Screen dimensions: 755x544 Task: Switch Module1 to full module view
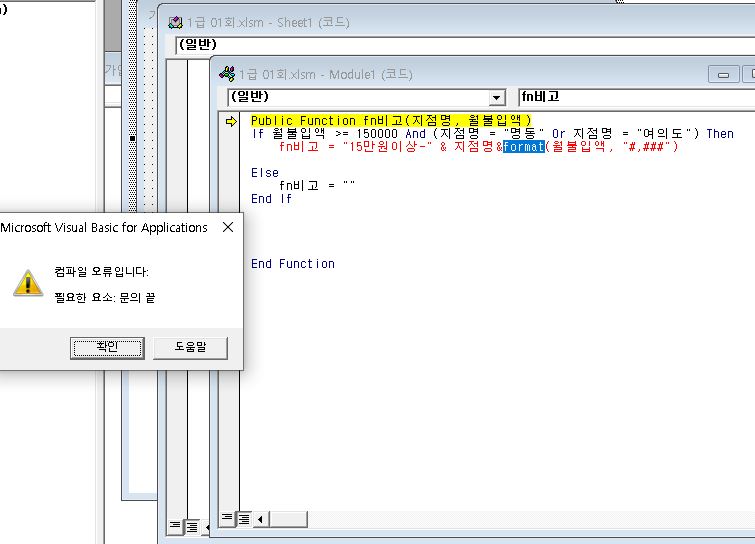point(243,518)
